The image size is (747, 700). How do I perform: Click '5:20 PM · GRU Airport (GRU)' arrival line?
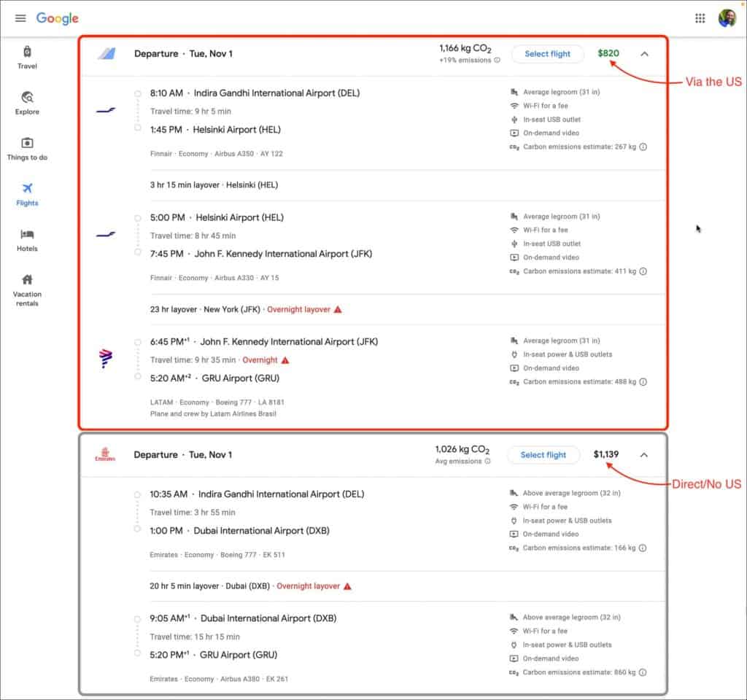(x=214, y=655)
